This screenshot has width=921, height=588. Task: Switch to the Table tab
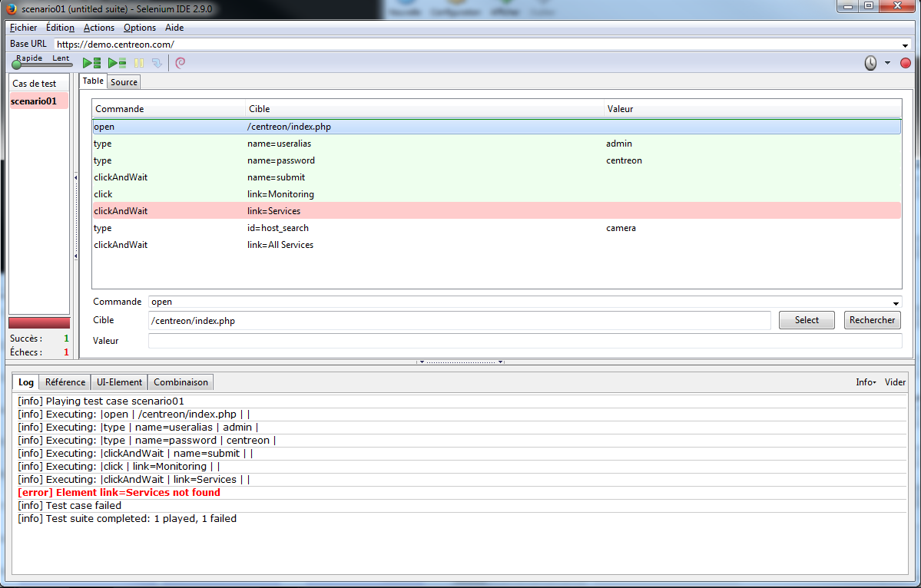click(x=93, y=81)
